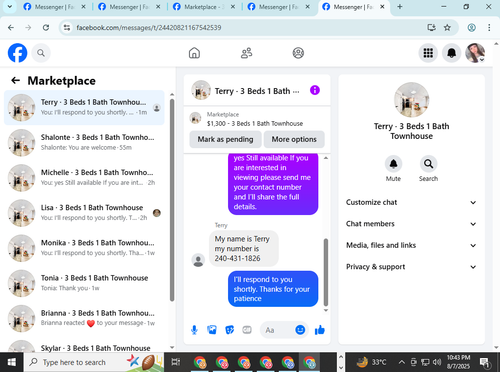Bookmark this page with star icon
Screen dimensions: 500x372
tap(447, 28)
